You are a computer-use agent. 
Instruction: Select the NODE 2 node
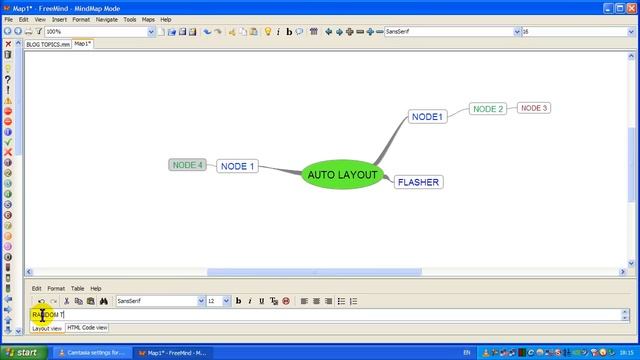[x=488, y=109]
